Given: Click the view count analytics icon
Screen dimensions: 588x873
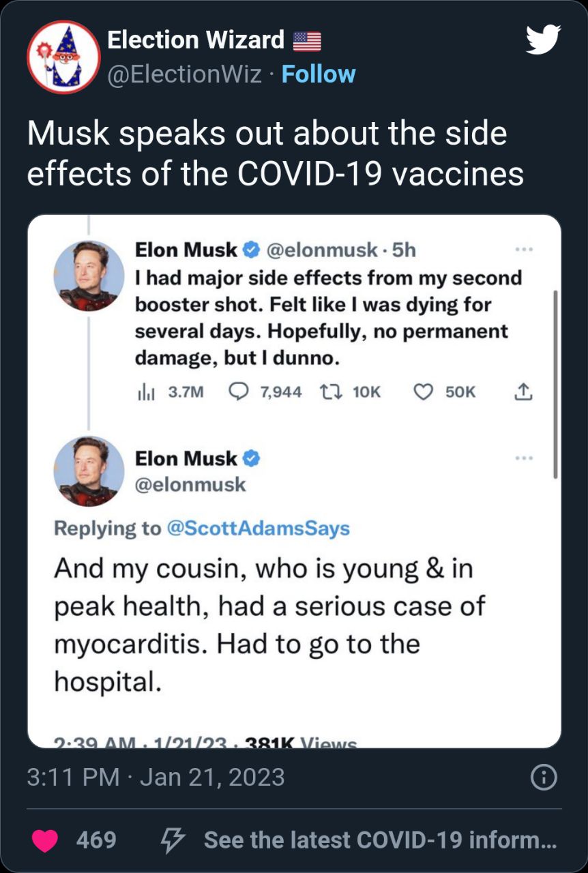Looking at the screenshot, I should [x=143, y=391].
